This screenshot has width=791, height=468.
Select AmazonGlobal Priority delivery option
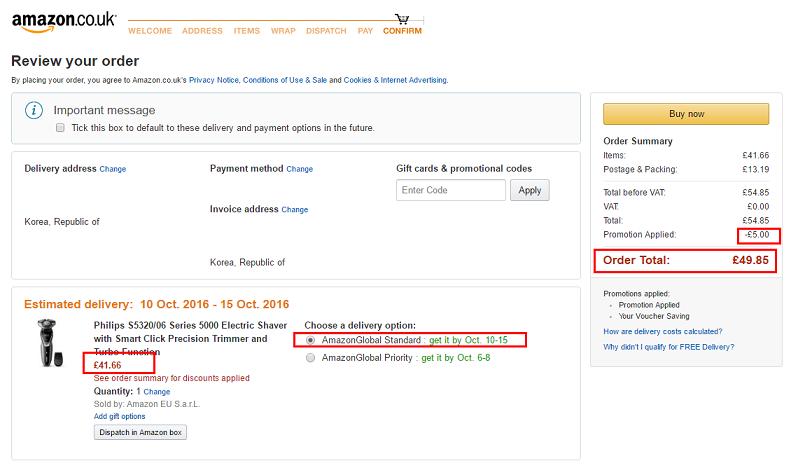click(x=311, y=357)
